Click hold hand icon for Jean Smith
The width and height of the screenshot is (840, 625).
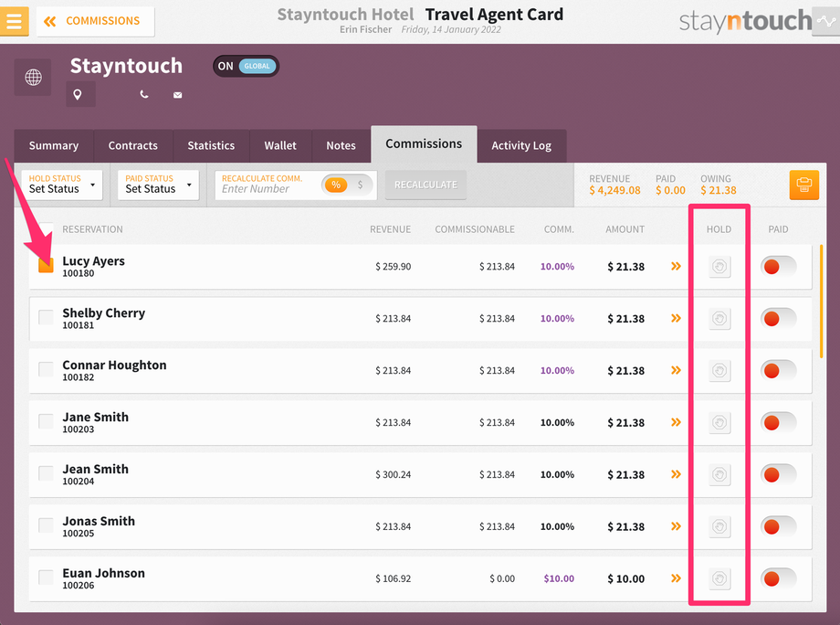719,474
